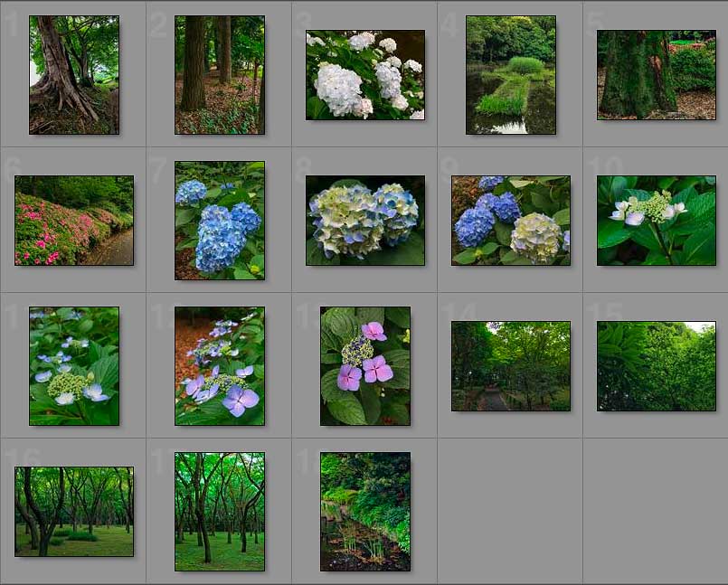This screenshot has height=585, width=728.
Task: Choose photo 18 of the stream with plants
Action: 365,512
